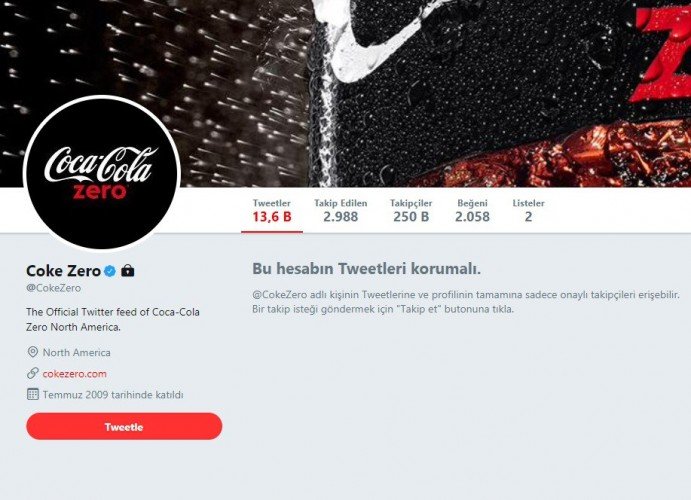Click the North America location text
This screenshot has height=500, width=691.
(x=77, y=352)
